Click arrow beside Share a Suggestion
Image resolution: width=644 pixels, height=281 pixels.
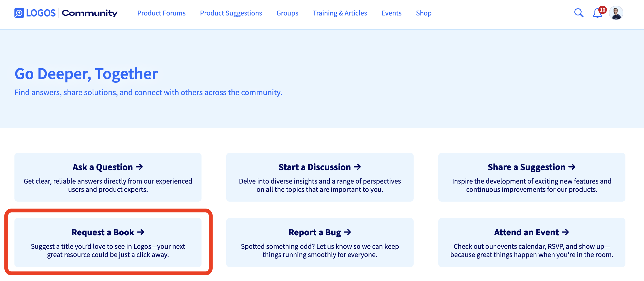tap(572, 167)
